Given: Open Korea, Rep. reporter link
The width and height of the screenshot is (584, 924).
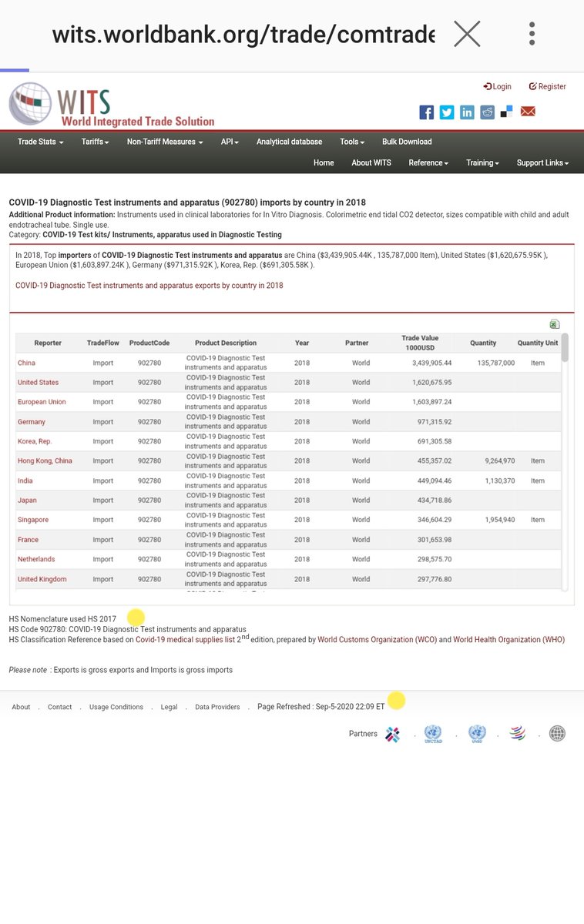Looking at the screenshot, I should [35, 441].
